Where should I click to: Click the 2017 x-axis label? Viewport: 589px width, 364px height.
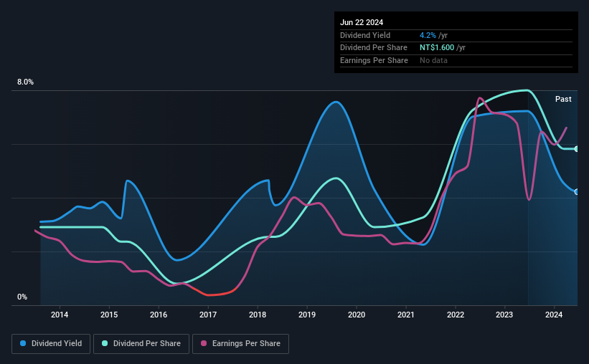pos(208,315)
